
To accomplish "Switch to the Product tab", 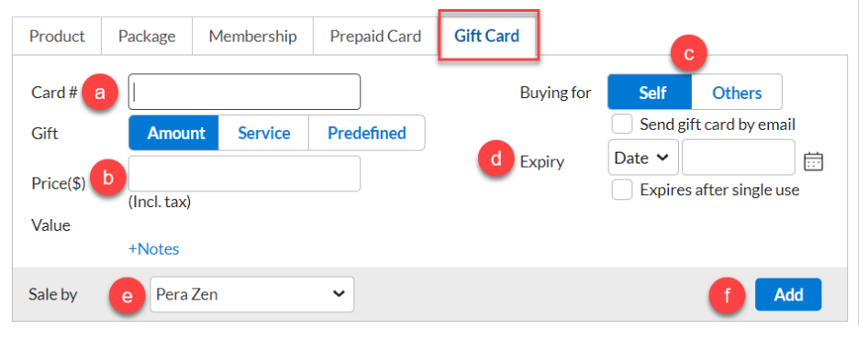I will [x=57, y=37].
